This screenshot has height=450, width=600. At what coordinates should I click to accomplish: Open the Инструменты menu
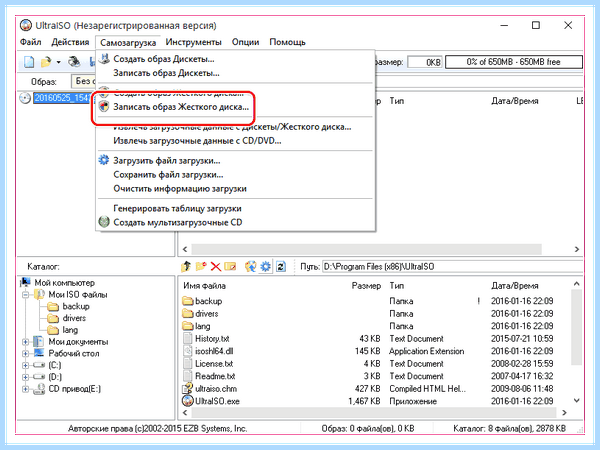(194, 42)
